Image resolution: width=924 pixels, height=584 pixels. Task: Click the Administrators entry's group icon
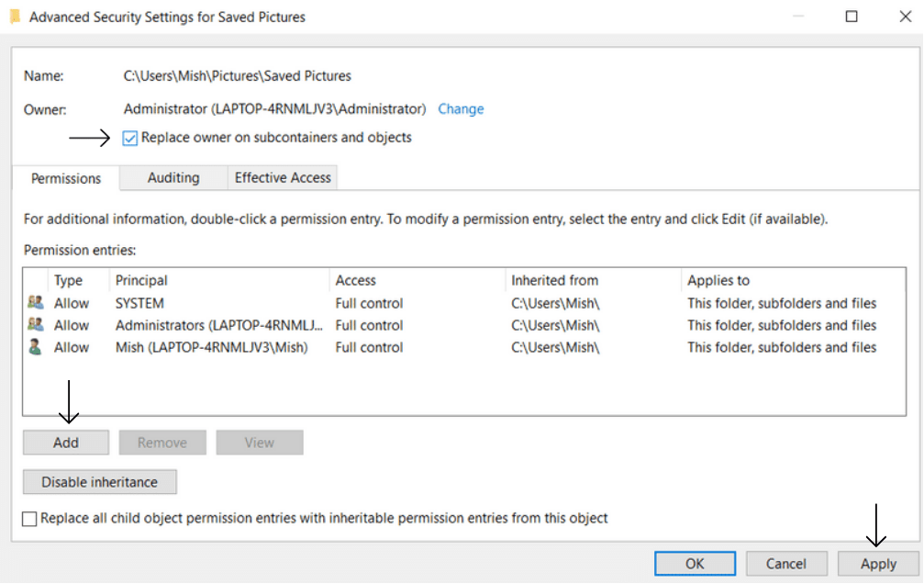click(36, 325)
